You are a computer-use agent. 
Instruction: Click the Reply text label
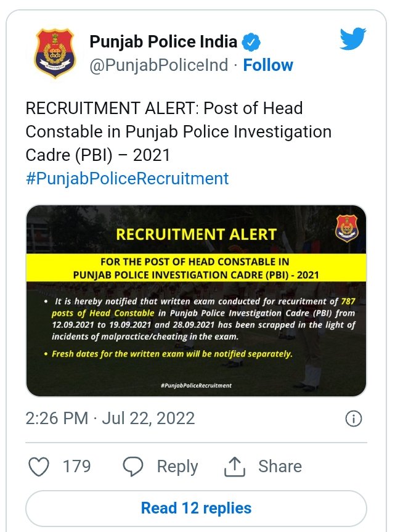tap(177, 467)
